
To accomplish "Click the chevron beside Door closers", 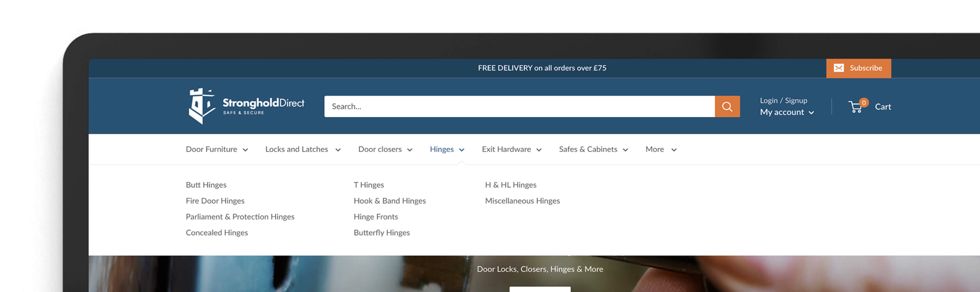I will click(410, 150).
